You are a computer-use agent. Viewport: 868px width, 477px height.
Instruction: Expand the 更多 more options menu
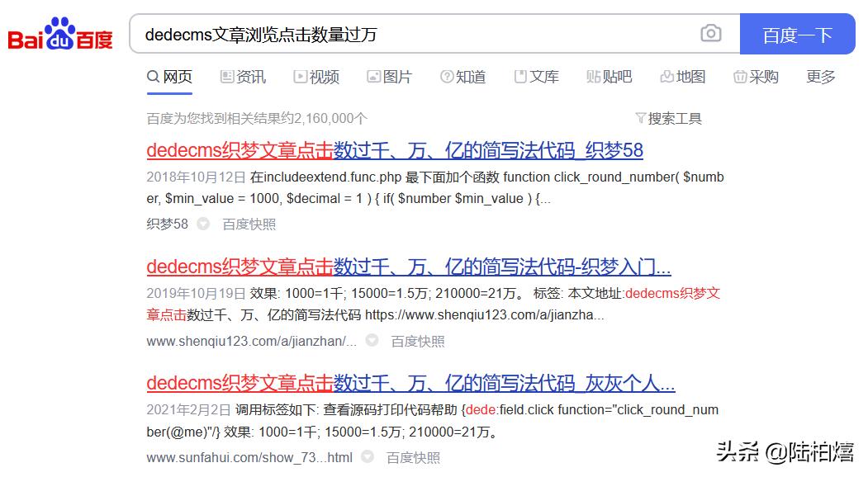pyautogui.click(x=819, y=76)
